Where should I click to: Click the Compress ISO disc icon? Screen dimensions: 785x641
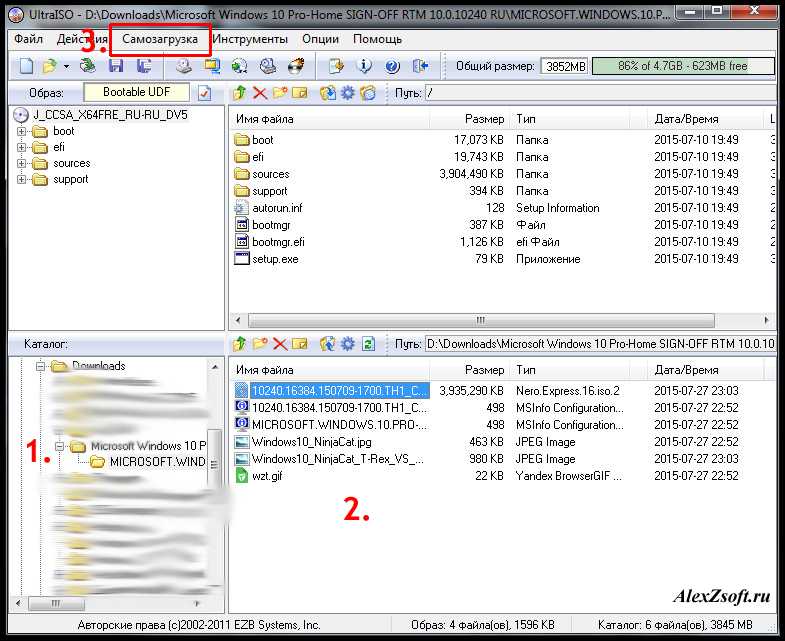240,66
